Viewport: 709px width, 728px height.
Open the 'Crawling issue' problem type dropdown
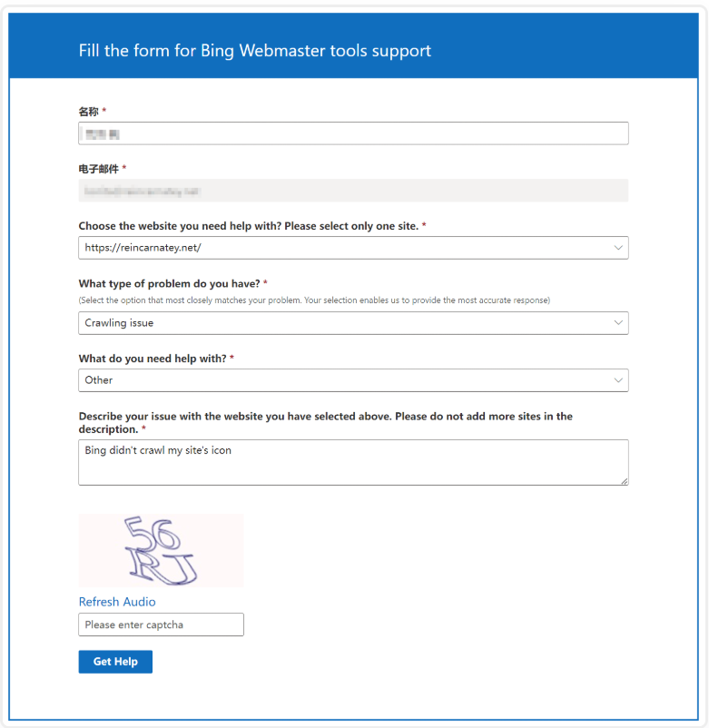point(345,323)
